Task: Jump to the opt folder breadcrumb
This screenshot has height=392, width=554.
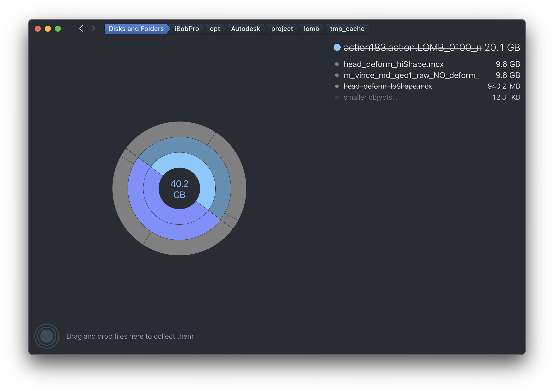Action: (x=215, y=29)
